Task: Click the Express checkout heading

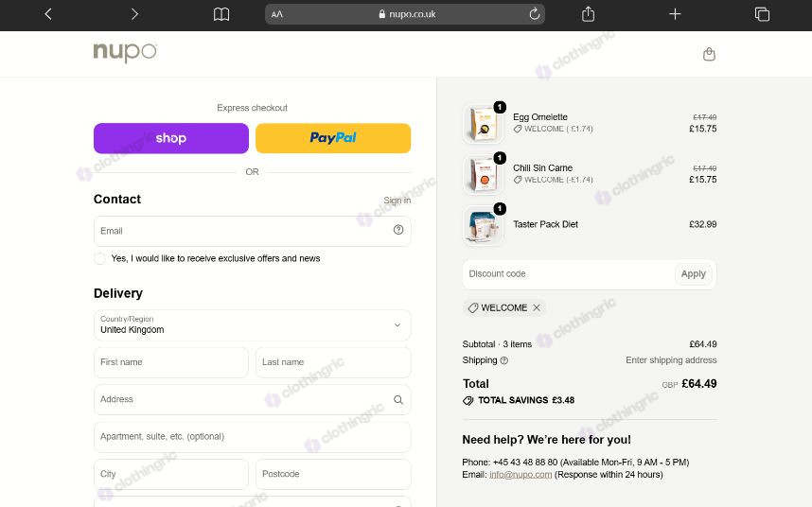Action: click(x=252, y=108)
